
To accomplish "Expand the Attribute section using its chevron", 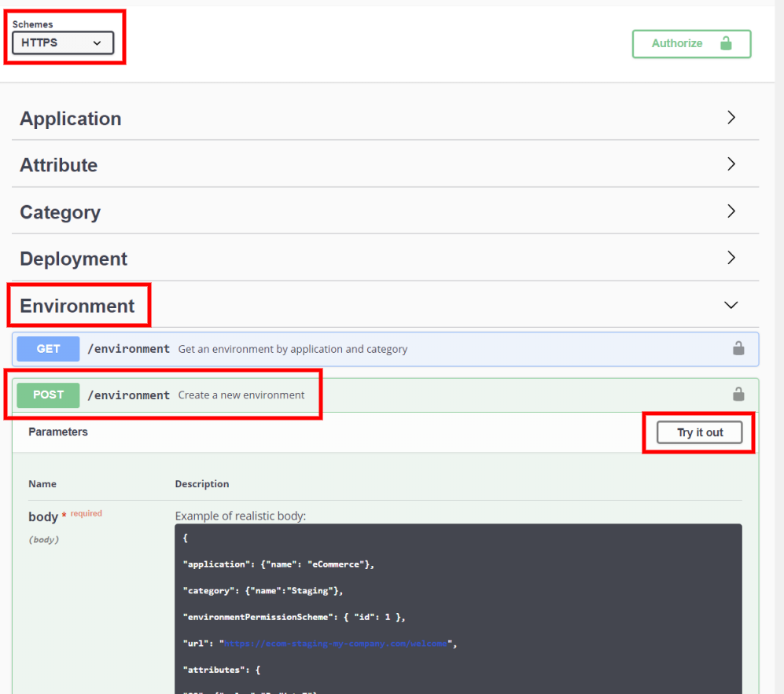I will coord(731,164).
